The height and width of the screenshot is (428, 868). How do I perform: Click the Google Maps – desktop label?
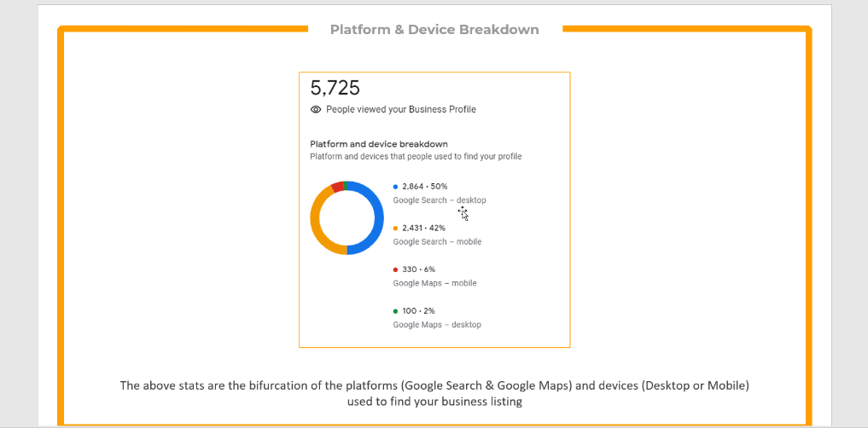click(x=437, y=325)
